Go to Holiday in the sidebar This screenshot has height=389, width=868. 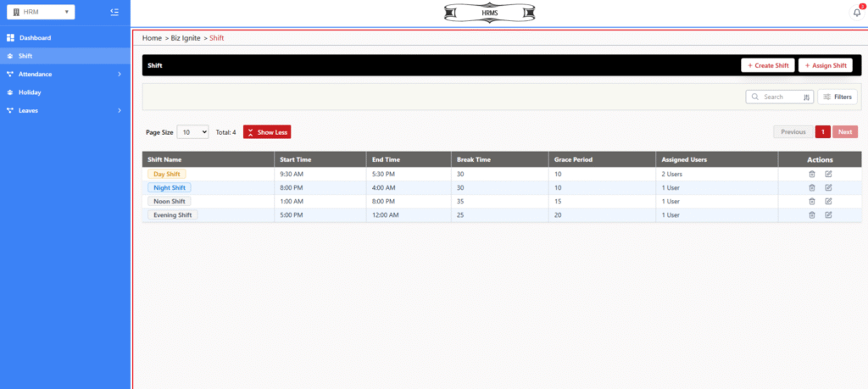pyautogui.click(x=30, y=92)
